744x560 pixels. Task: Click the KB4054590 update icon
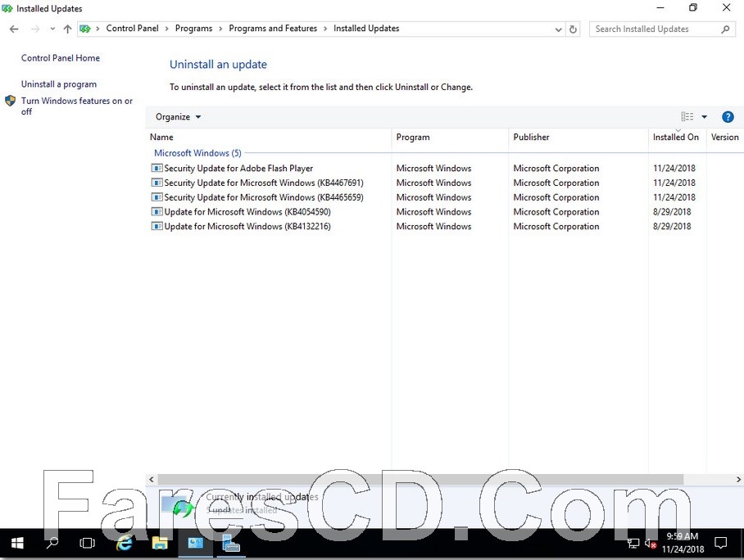tap(157, 211)
